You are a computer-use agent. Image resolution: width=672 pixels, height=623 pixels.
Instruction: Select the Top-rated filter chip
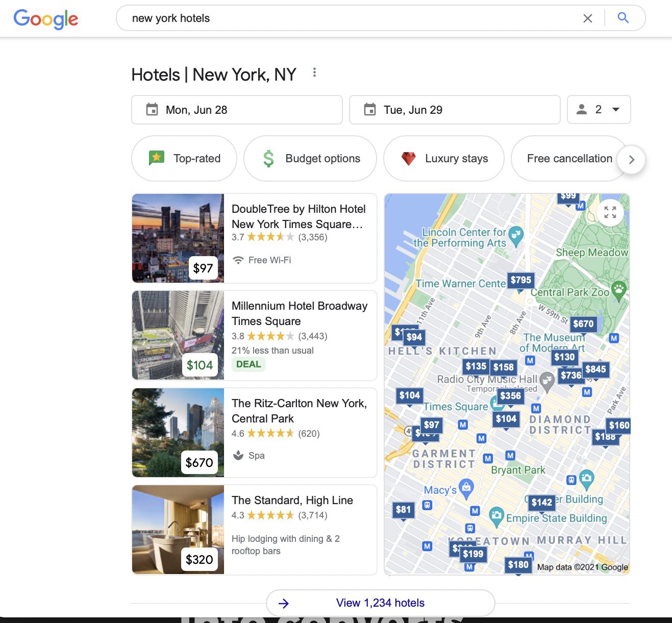point(184,158)
